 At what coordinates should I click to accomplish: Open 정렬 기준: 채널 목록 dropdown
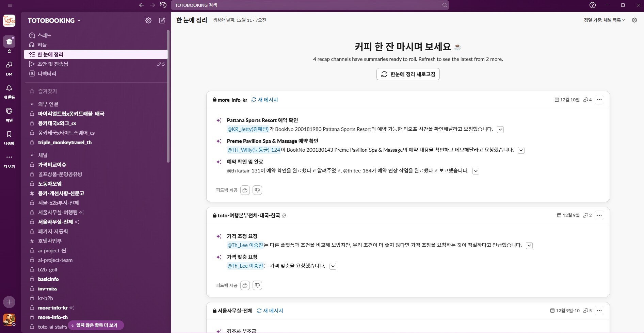tap(605, 20)
